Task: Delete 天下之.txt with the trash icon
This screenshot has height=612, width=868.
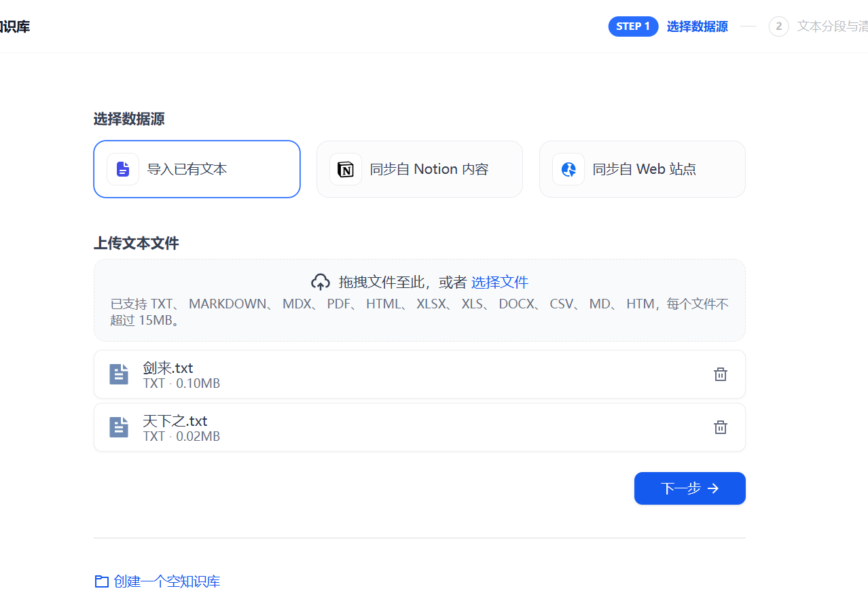Action: click(x=721, y=427)
